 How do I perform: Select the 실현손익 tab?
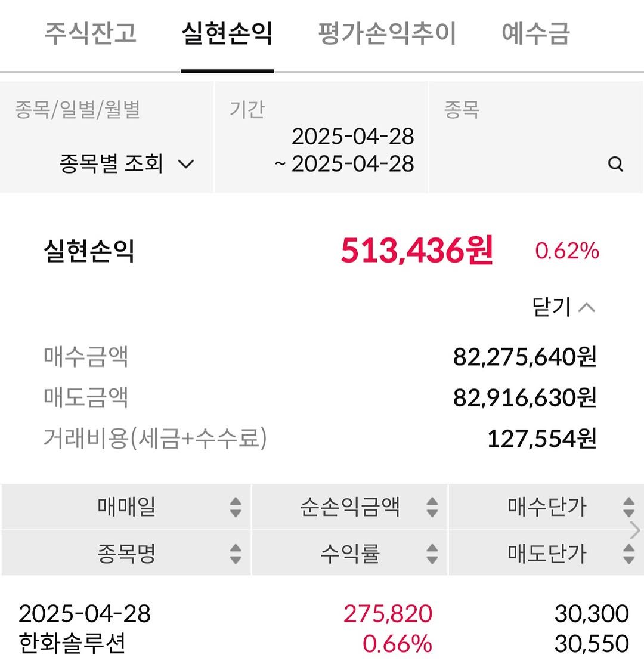(227, 33)
